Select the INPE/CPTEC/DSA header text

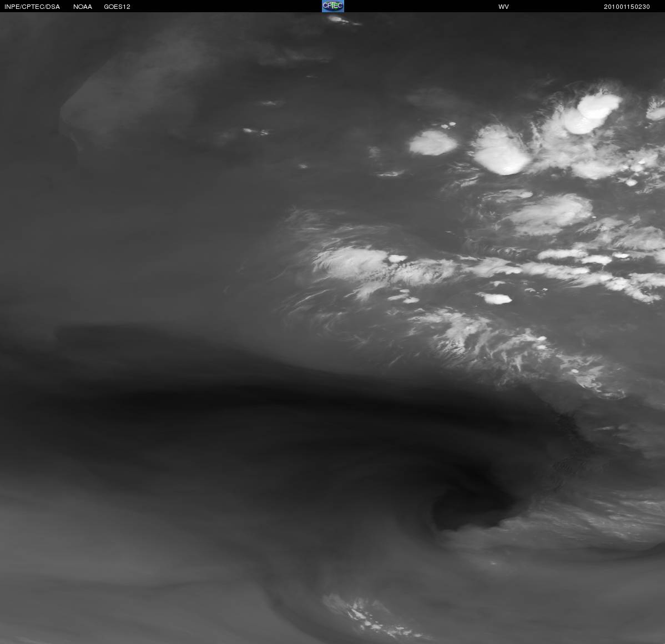[32, 7]
